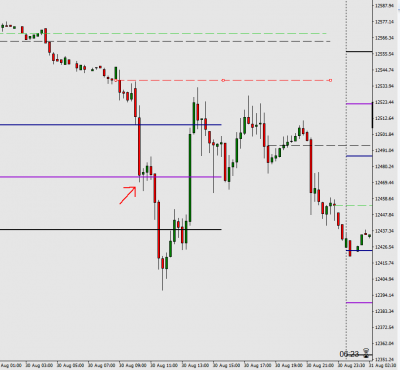Click the 06:23 candle countdown timer

point(349,354)
